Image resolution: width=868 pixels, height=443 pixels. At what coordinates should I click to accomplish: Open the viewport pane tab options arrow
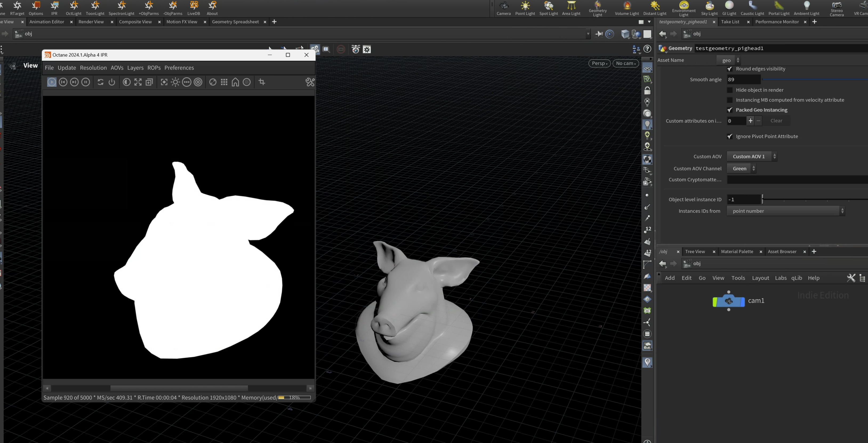[649, 22]
